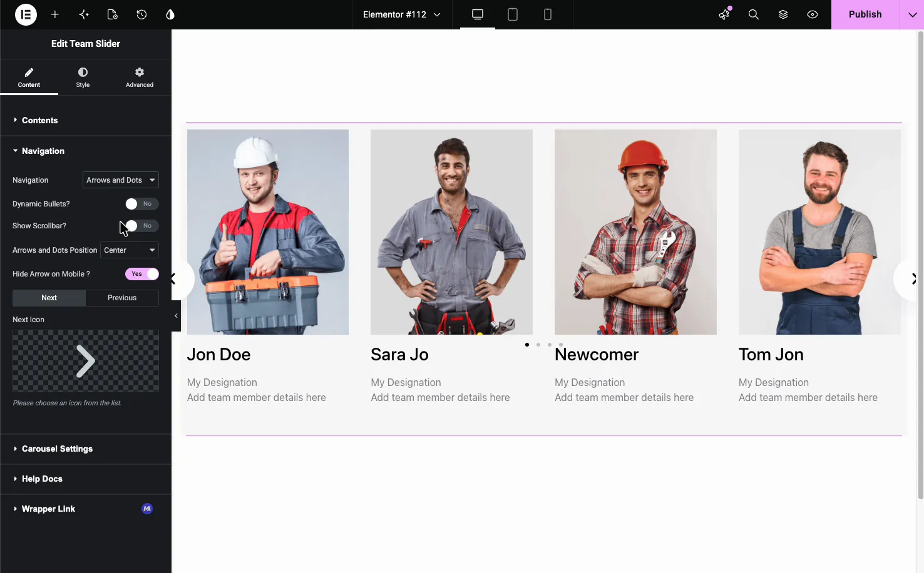Open the structure layers icon
Viewport: 924px width, 573px height.
pos(783,14)
